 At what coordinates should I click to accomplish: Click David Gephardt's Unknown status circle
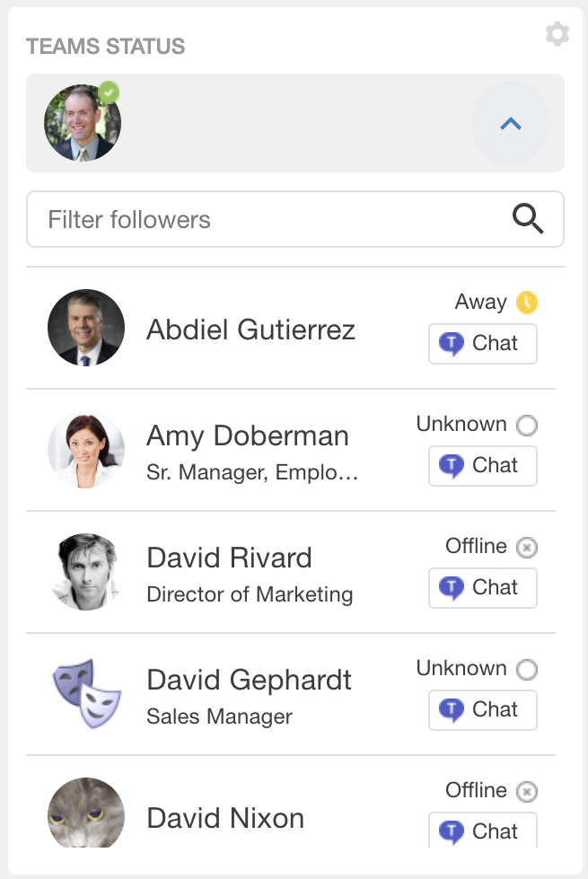coord(527,669)
